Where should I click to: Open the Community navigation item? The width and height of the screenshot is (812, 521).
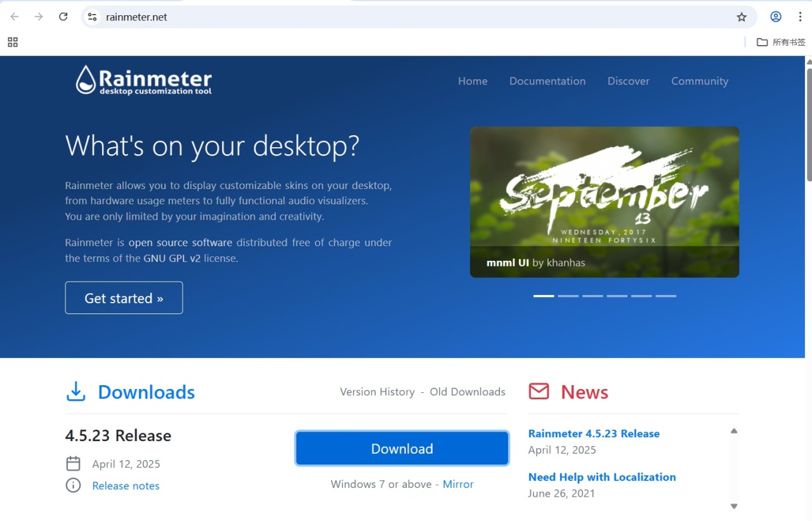[x=700, y=81]
